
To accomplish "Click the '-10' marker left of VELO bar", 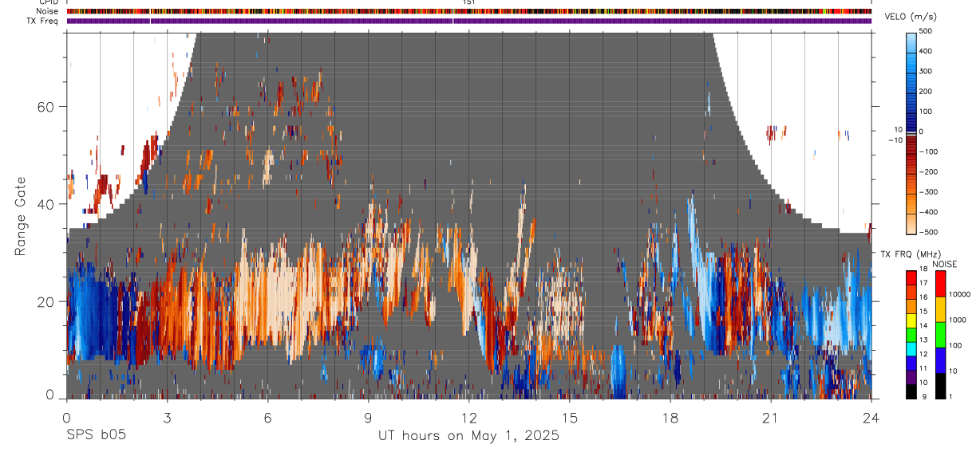I will 895,140.
